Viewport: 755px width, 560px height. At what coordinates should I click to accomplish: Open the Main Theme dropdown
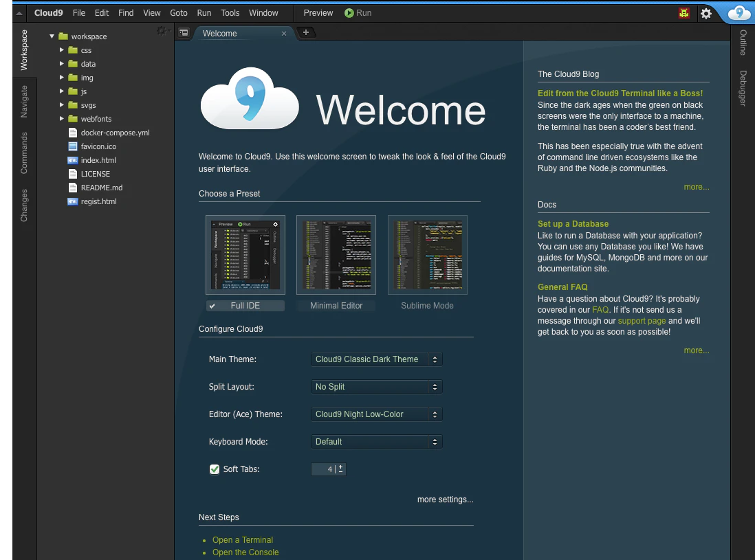click(x=377, y=359)
